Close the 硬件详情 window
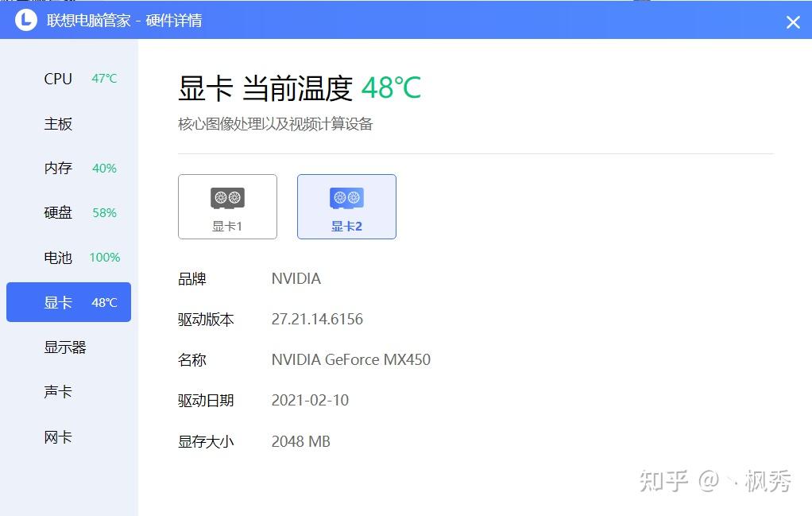 793,21
